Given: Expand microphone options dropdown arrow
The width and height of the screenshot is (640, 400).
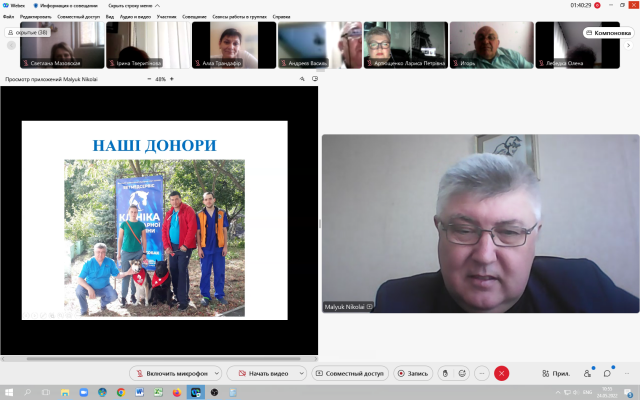Looking at the screenshot, I should coord(217,373).
